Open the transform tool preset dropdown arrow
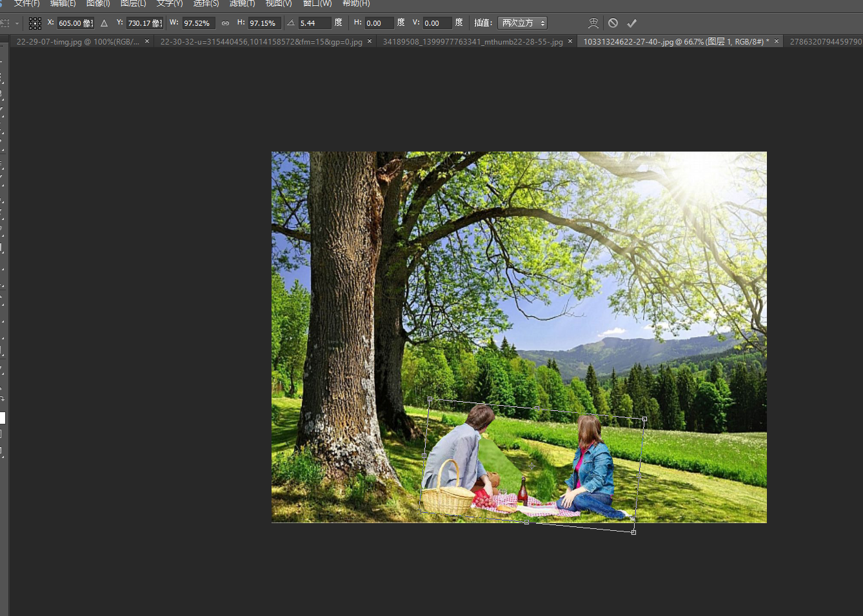Image resolution: width=863 pixels, height=616 pixels. (17, 24)
